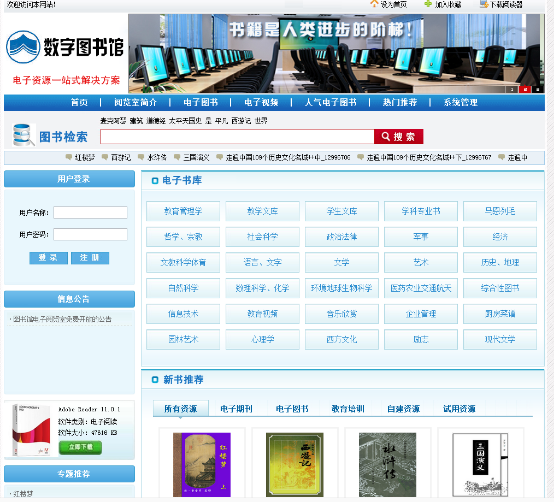Open the 西方文化 category
The width and height of the screenshot is (554, 502).
pos(342,339)
